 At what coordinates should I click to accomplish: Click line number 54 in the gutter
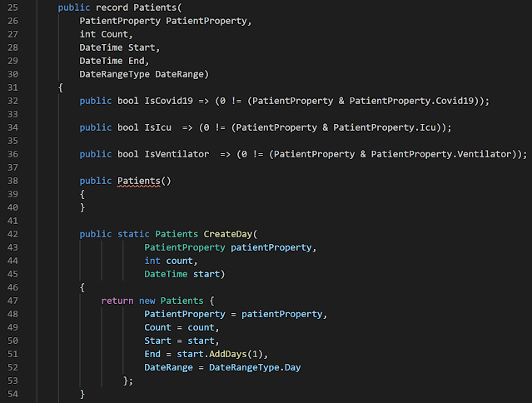(x=12, y=394)
